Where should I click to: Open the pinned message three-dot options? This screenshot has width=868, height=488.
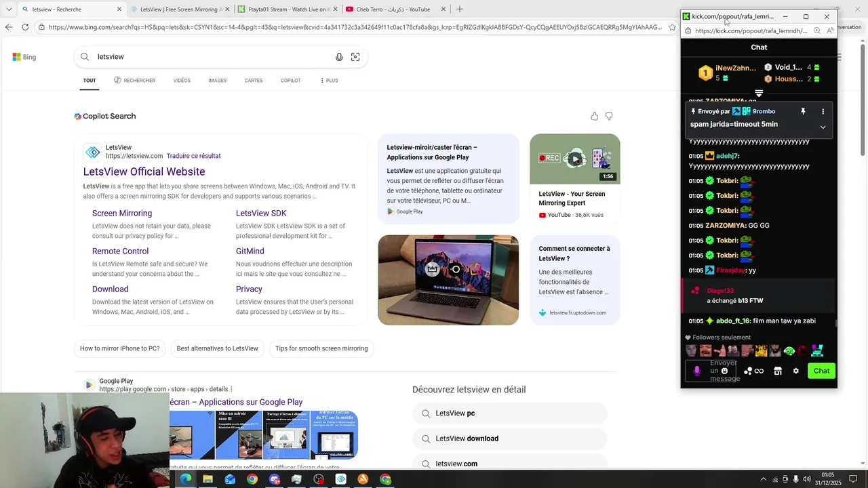click(x=823, y=111)
